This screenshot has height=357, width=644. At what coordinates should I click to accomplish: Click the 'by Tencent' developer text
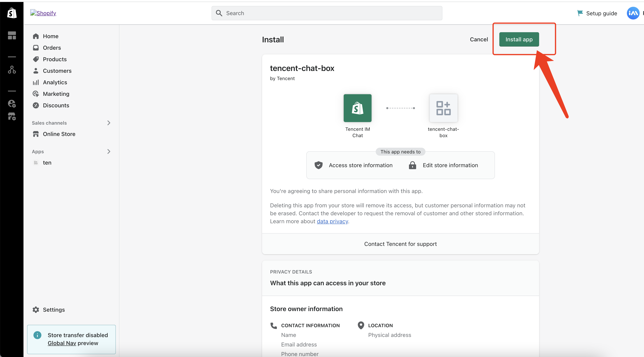(282, 78)
